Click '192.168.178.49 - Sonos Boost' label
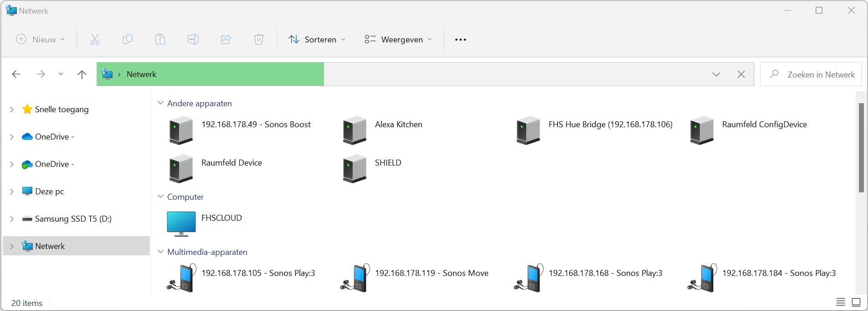This screenshot has width=868, height=311. coord(256,124)
